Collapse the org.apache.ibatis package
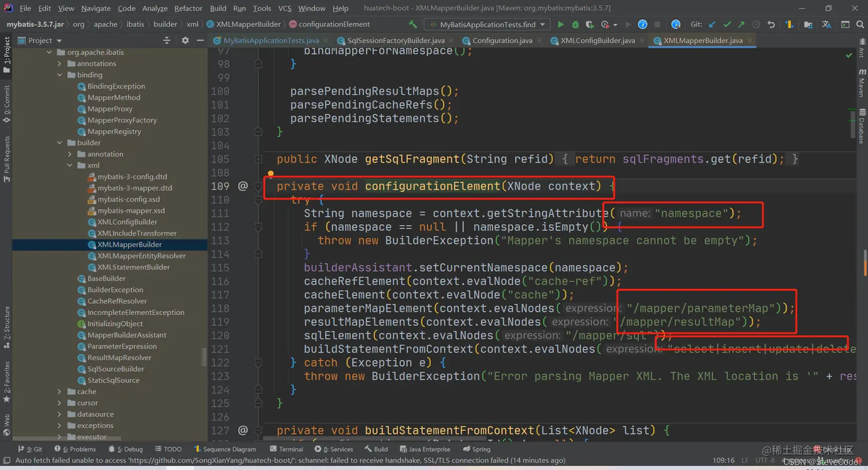Image resolution: width=868 pixels, height=470 pixels. (x=49, y=52)
